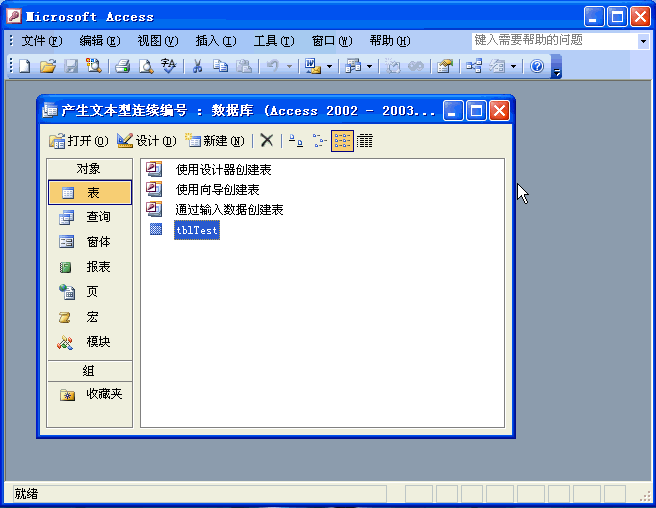This screenshot has height=508, width=656.
Task: Click the Microsoft Script Editor icon
Action: (416, 66)
